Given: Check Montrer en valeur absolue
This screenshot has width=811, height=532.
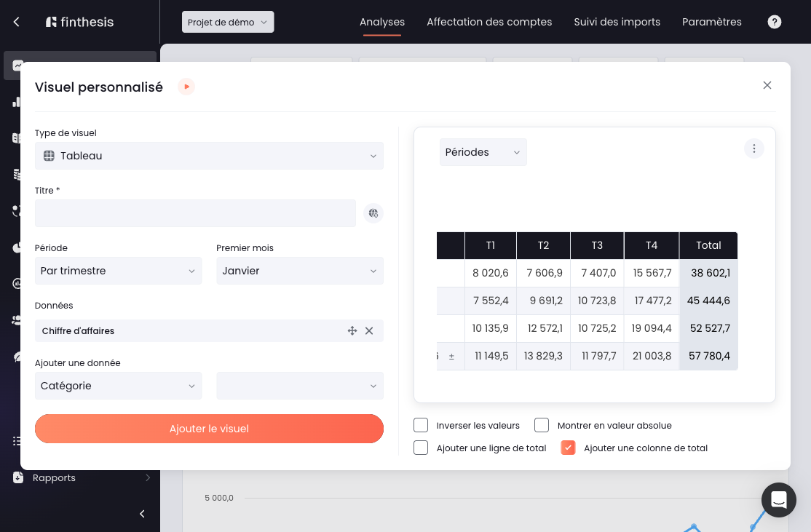Looking at the screenshot, I should click(541, 425).
